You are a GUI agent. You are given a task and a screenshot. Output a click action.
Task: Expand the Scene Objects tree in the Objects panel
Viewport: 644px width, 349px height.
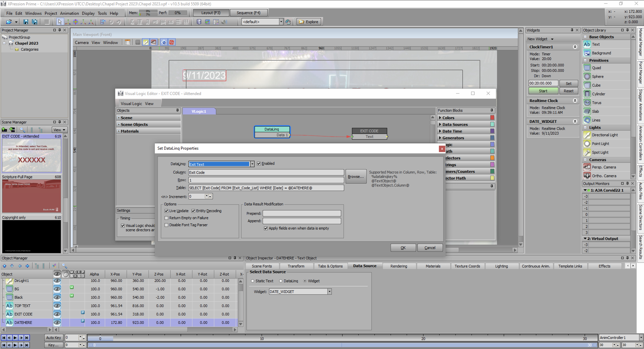coord(119,124)
